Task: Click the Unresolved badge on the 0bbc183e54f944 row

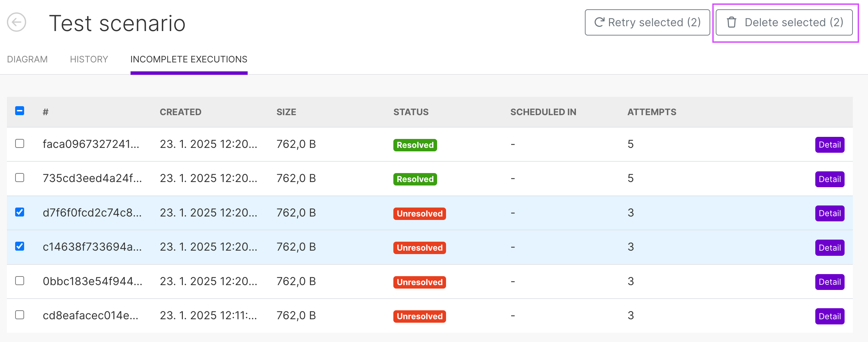Action: click(x=420, y=282)
